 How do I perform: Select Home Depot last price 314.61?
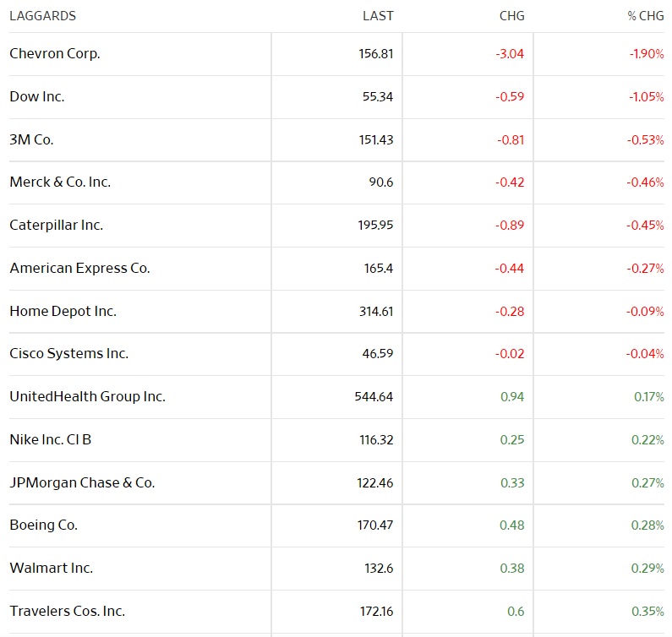[376, 312]
